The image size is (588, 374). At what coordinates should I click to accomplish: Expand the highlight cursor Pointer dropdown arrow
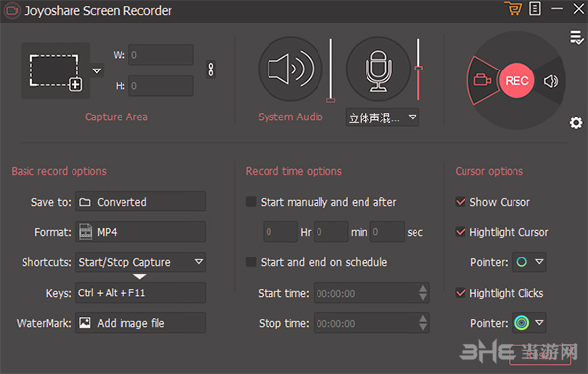tap(539, 262)
